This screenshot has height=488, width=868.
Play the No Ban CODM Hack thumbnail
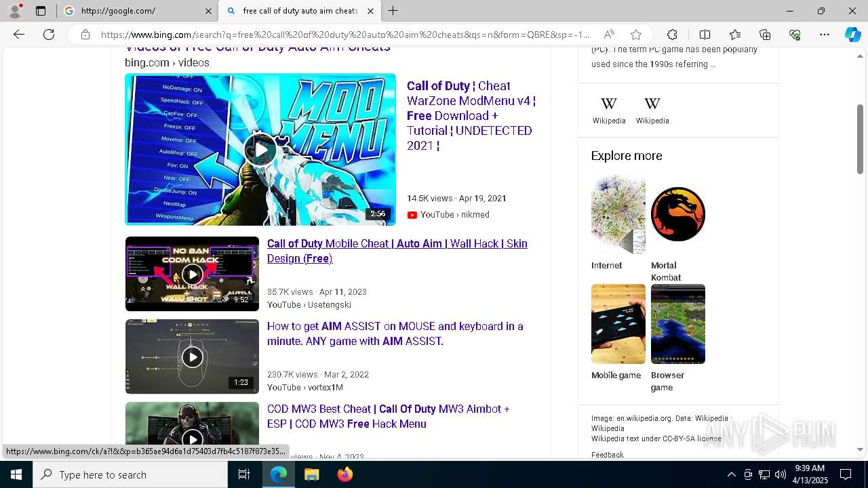192,274
